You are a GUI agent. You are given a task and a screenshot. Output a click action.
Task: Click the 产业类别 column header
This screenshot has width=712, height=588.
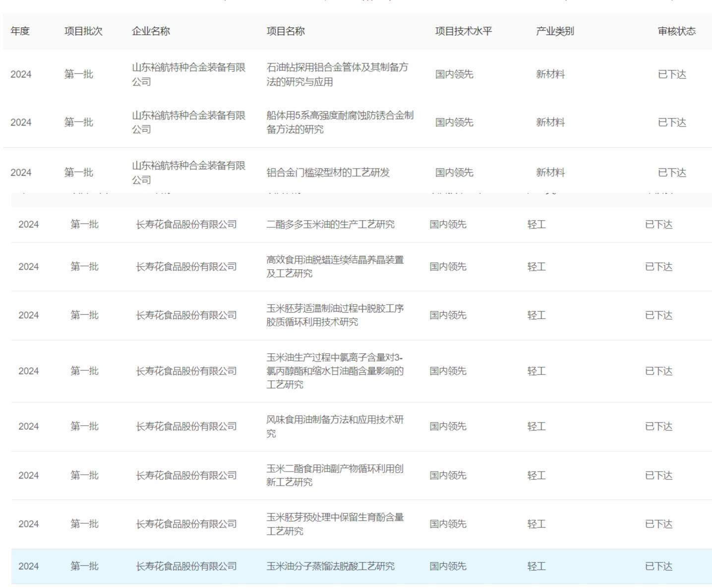tap(555, 31)
